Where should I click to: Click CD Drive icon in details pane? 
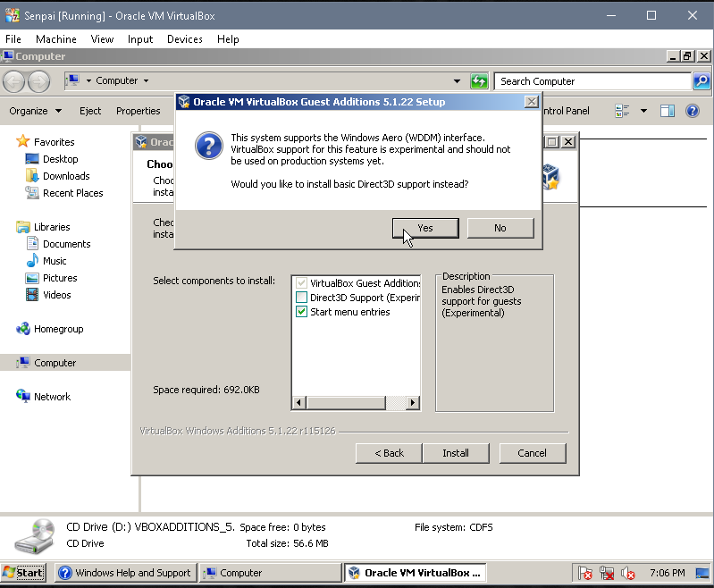(37, 535)
